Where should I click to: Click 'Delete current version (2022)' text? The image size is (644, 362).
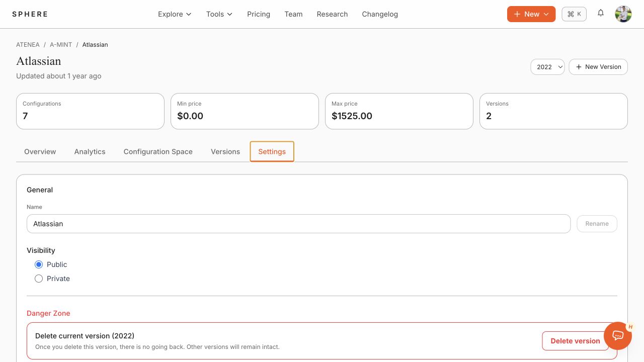[x=85, y=336]
